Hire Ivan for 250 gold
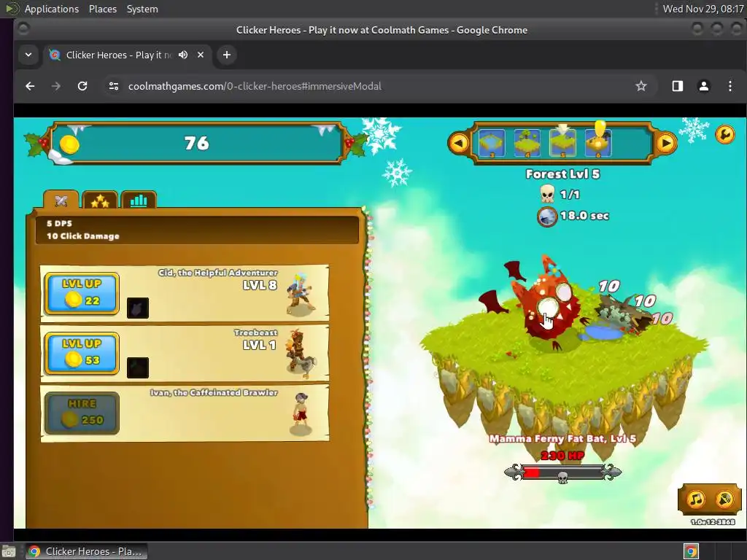747x560 pixels. point(82,413)
